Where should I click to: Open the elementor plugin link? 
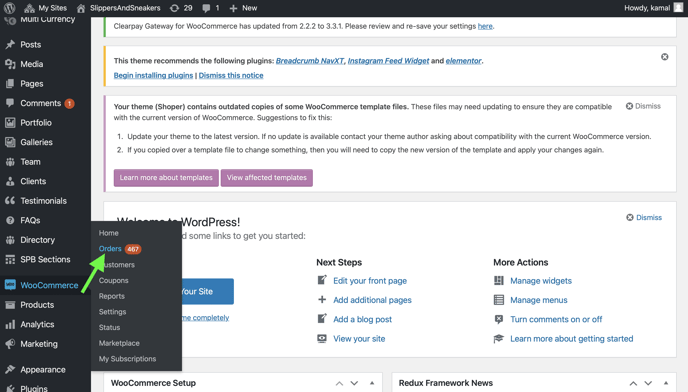[463, 61]
